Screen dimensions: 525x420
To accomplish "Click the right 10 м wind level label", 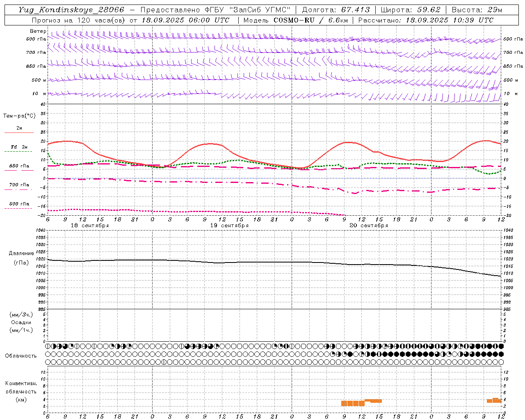I will coord(510,94).
